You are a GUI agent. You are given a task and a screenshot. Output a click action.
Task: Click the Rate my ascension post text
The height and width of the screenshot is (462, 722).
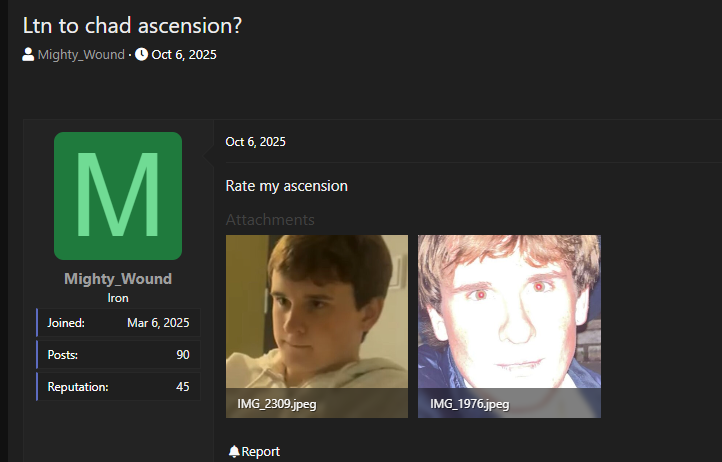point(286,186)
